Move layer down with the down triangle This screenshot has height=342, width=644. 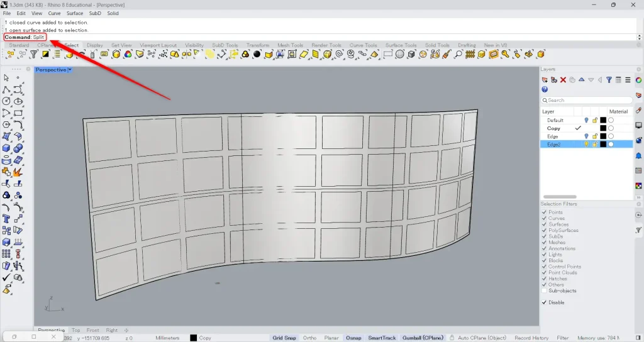[591, 80]
